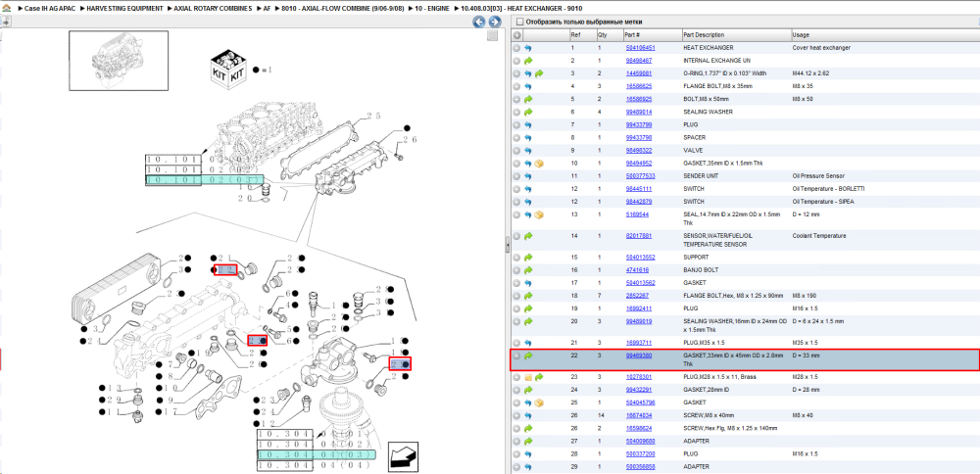Toggle gray selection circle for GASKET 504013562 row

(x=516, y=283)
